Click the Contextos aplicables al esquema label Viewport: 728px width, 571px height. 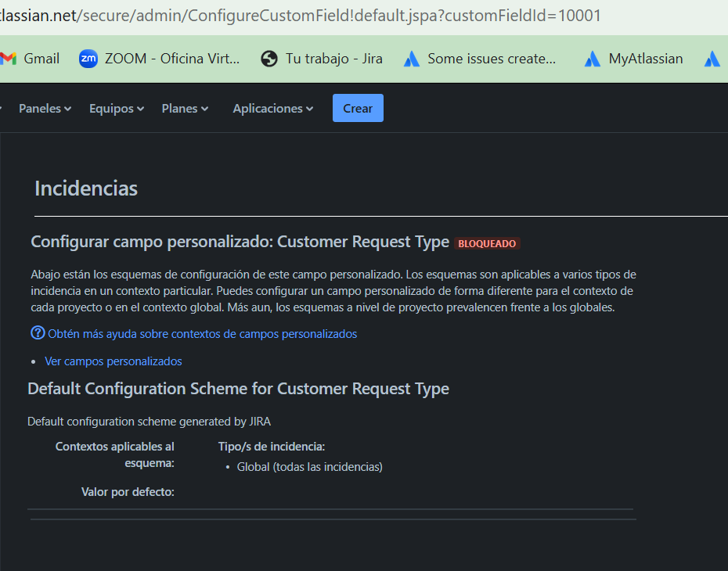pyautogui.click(x=114, y=455)
